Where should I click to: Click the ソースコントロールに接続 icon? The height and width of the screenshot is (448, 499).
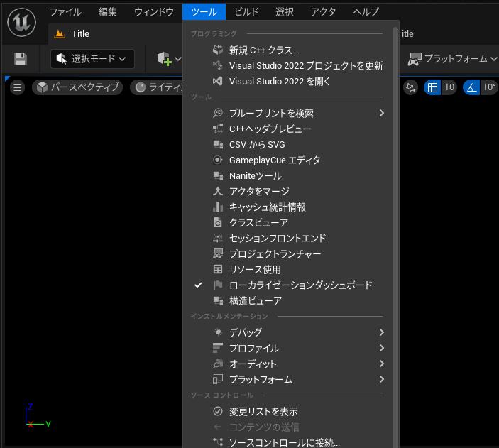point(218,442)
